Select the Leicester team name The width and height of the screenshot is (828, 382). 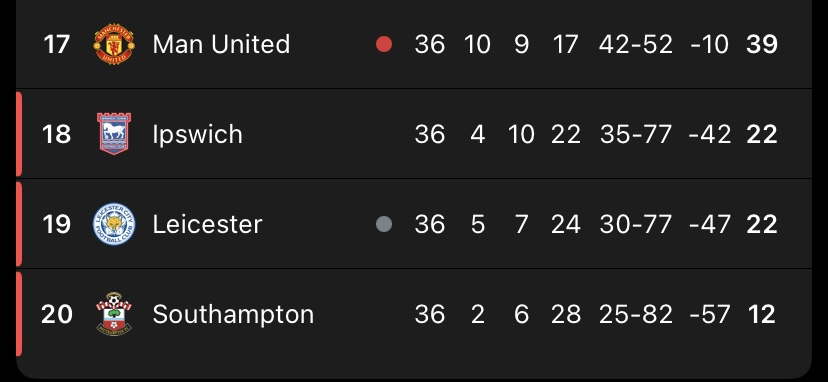(207, 224)
